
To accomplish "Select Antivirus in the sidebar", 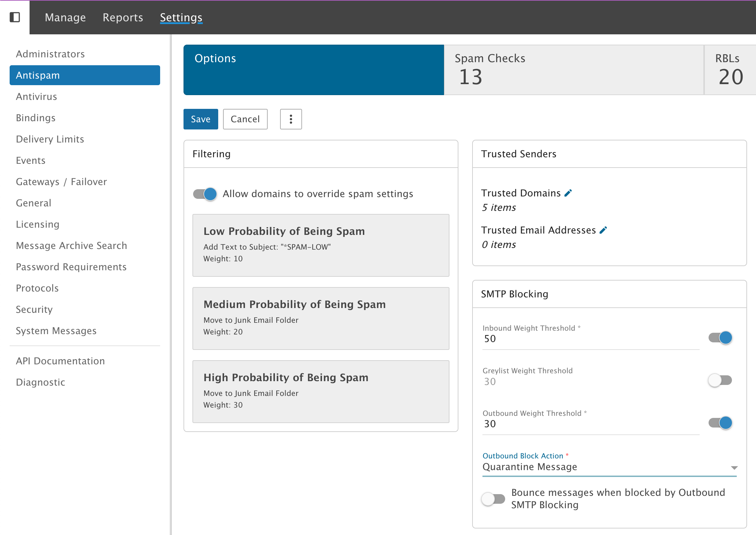I will click(36, 96).
